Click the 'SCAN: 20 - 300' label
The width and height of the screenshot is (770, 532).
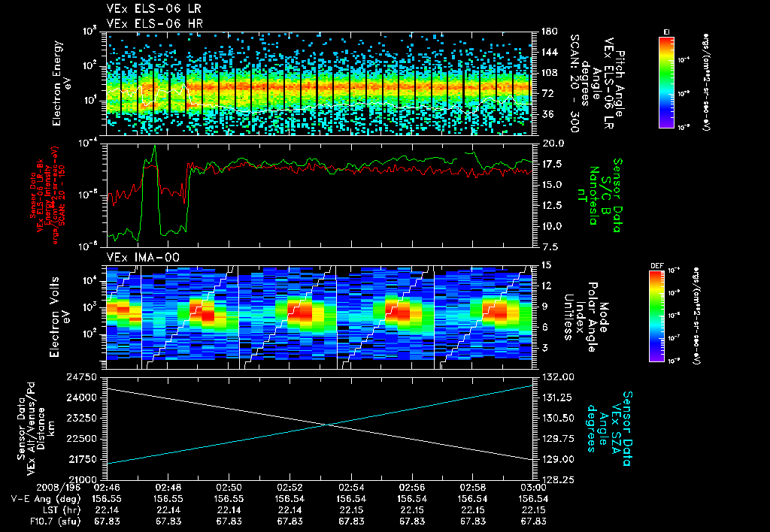[x=574, y=83]
